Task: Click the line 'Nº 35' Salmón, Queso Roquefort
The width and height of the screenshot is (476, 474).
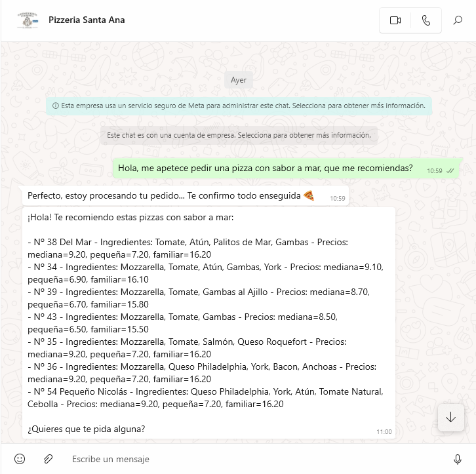Action: pos(187,347)
